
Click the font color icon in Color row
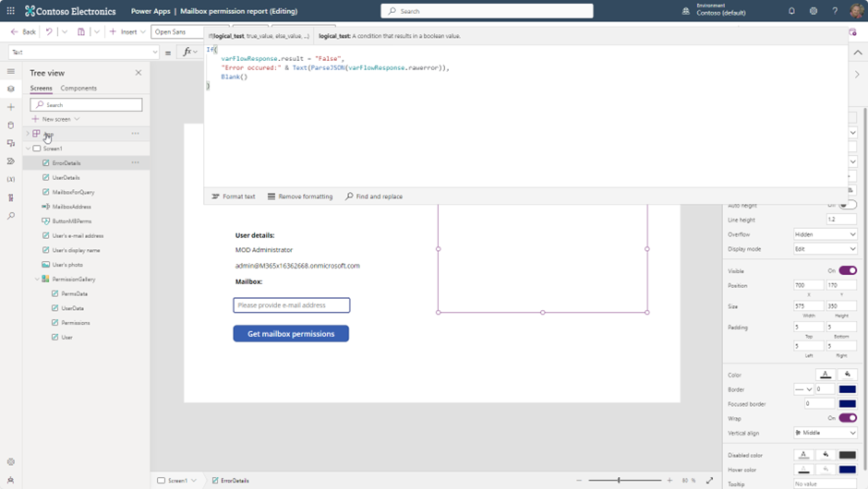(x=826, y=375)
